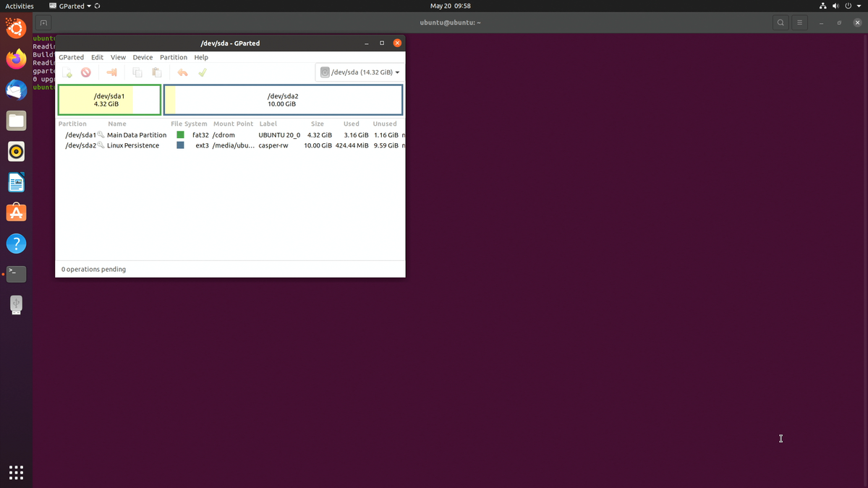Show Applications grid in the dock
868x488 pixels.
click(x=16, y=472)
